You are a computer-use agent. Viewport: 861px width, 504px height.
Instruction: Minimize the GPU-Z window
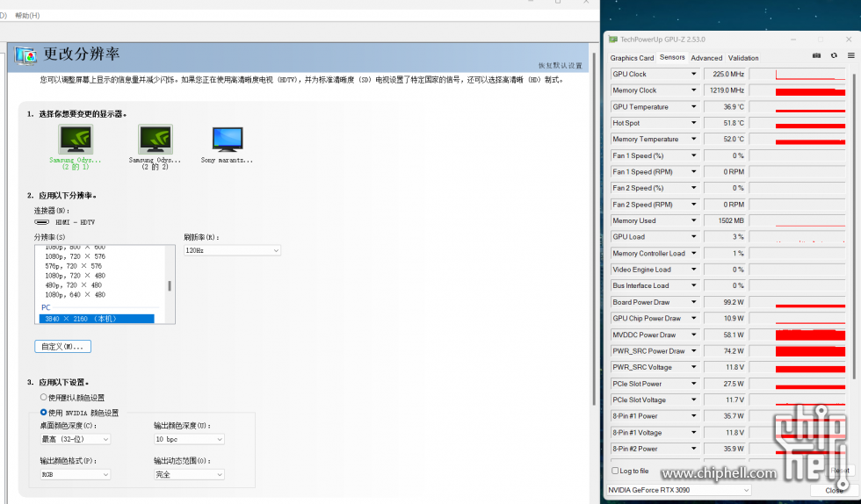pos(793,40)
